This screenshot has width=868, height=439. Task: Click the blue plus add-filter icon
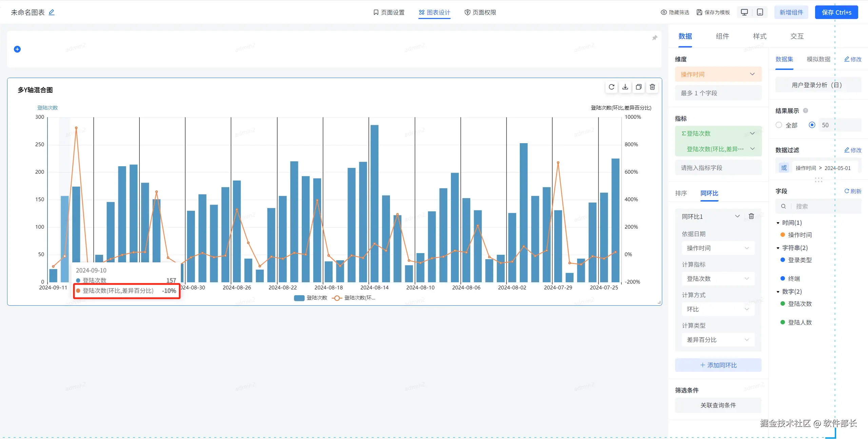tap(17, 49)
